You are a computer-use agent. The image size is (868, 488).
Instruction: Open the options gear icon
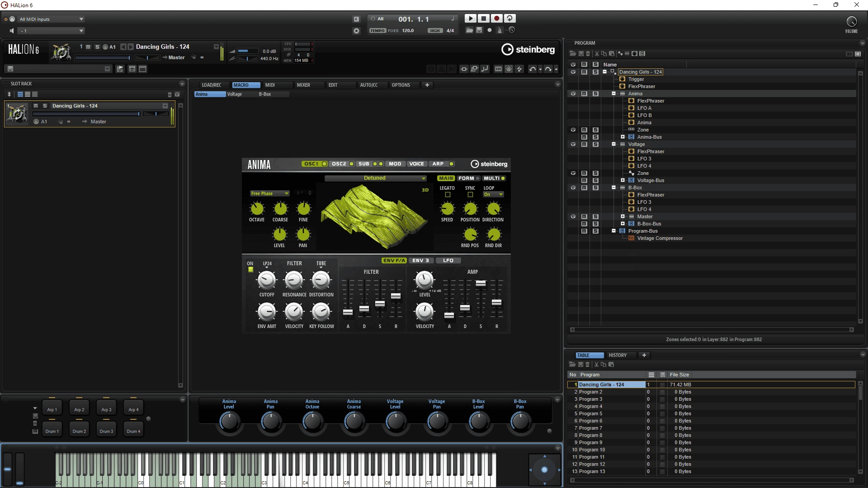pyautogui.click(x=356, y=31)
